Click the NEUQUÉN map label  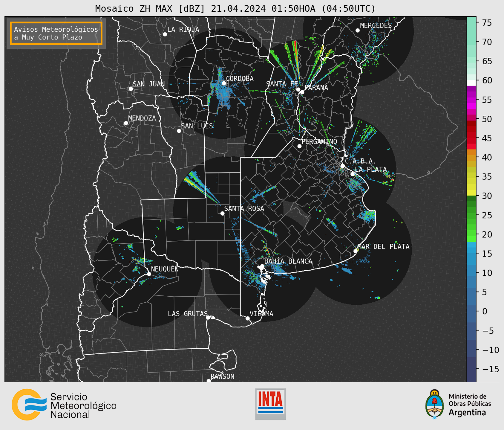(x=165, y=269)
